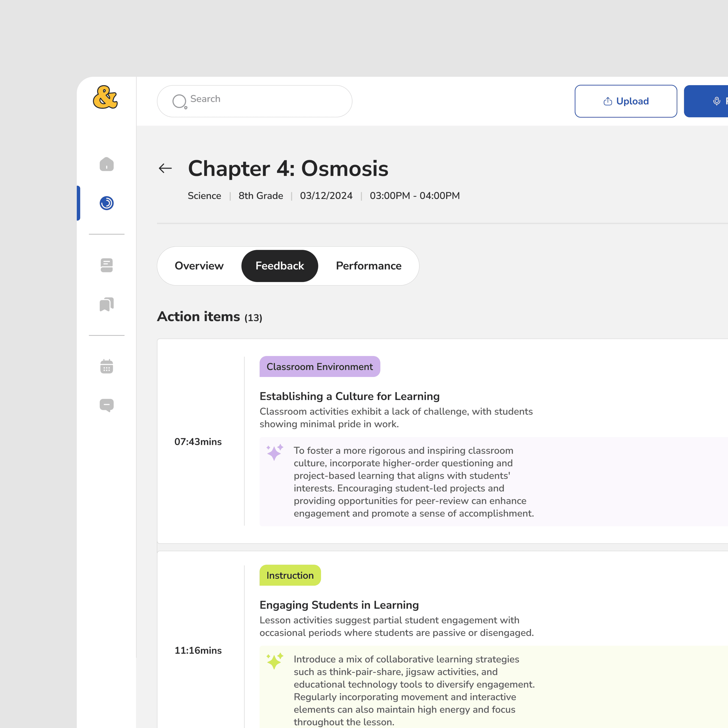728x728 pixels.
Task: Jump to the 07:43mins timestamp
Action: (x=198, y=442)
